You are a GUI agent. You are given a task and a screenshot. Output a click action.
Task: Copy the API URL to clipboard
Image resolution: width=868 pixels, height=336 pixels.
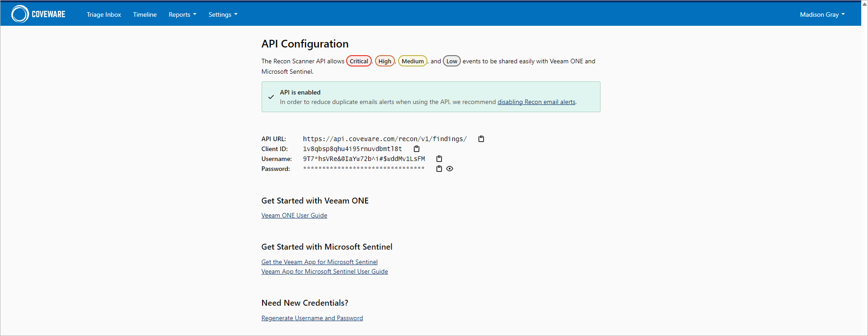(481, 139)
